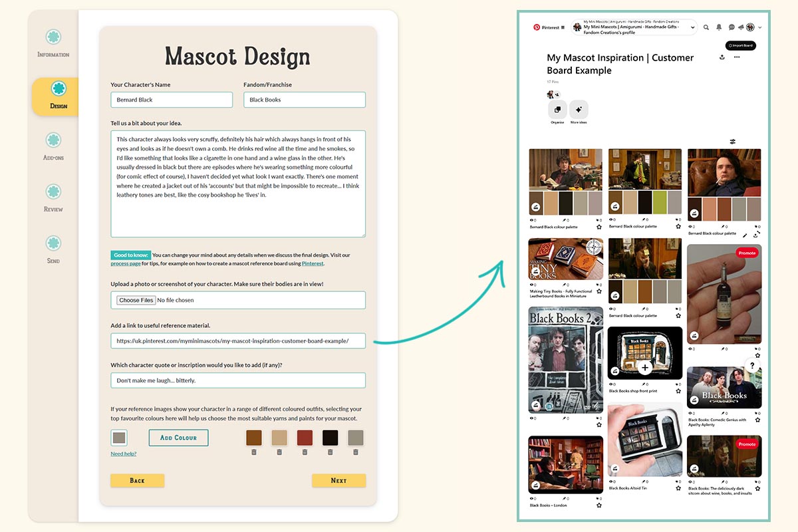Click the board share icon
798x532 pixels.
tap(722, 57)
